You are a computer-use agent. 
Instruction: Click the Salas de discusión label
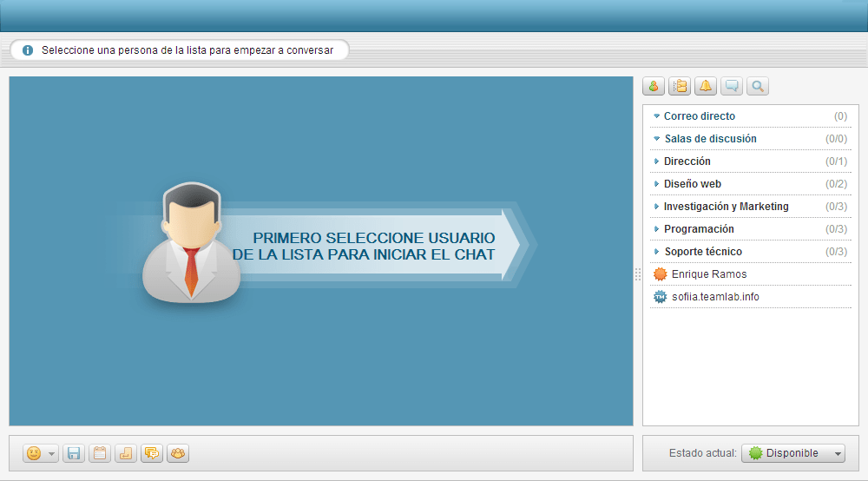tap(710, 139)
